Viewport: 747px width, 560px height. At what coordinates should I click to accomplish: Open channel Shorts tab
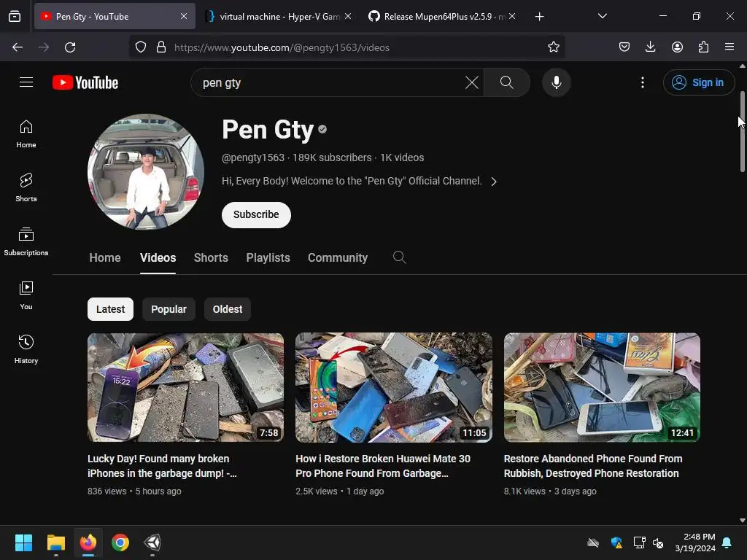click(x=211, y=257)
